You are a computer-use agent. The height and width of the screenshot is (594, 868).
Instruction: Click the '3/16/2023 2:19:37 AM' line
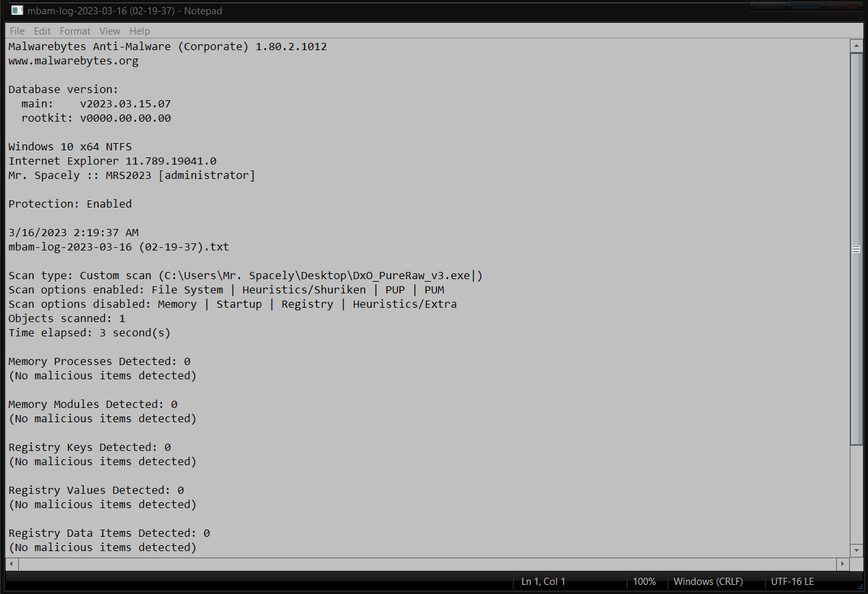73,233
